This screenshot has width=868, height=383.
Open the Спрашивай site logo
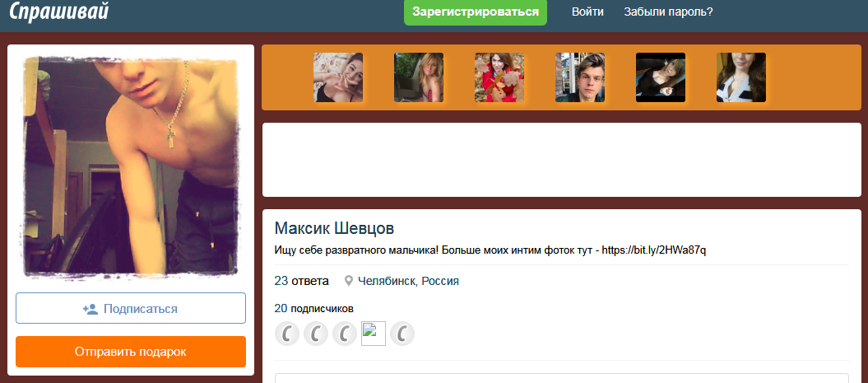58,11
